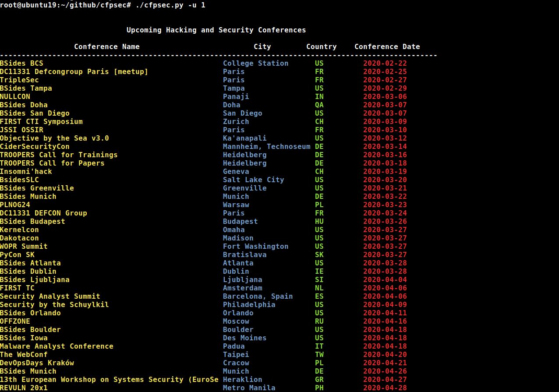Click "FIRST CTI Symposium" entry
This screenshot has width=559, height=392.
(x=41, y=121)
